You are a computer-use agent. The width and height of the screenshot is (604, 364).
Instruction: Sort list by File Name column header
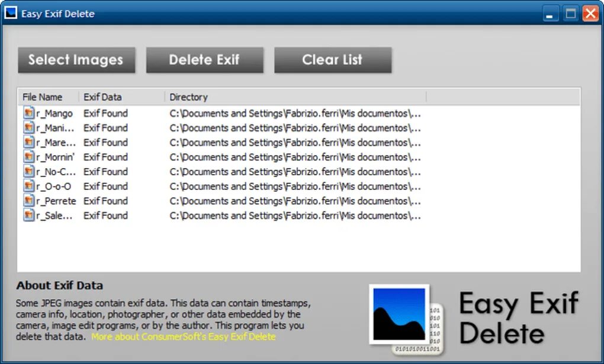pyautogui.click(x=49, y=97)
